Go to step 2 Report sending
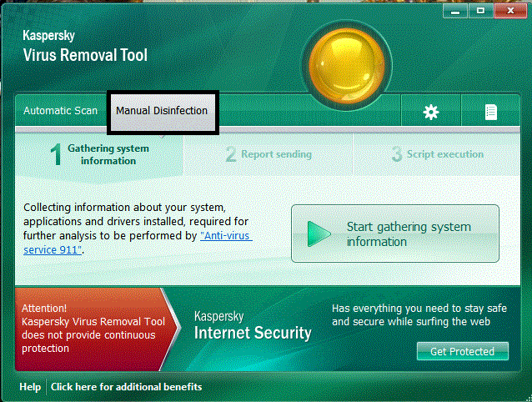The height and width of the screenshot is (402, 532). (x=269, y=154)
